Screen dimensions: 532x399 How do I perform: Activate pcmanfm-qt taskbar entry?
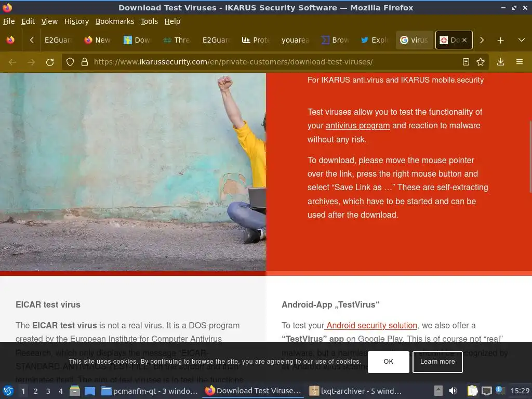(x=150, y=391)
